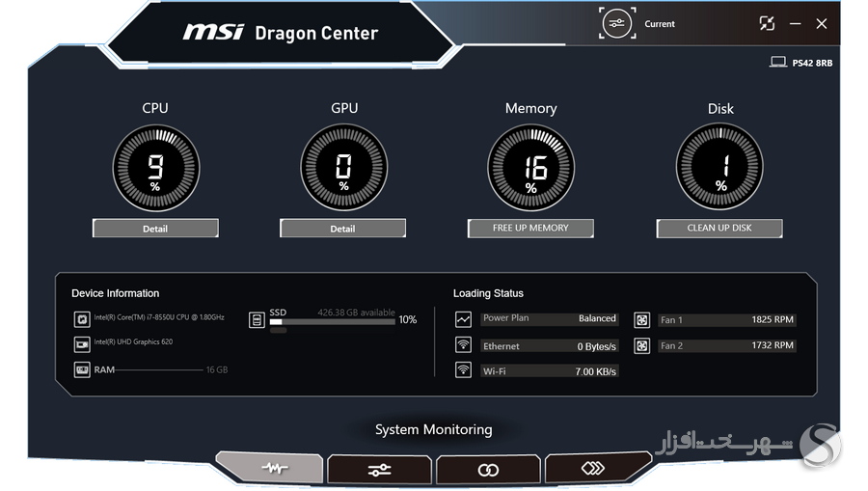The width and height of the screenshot is (868, 491).
Task: Click the Device Information heading
Action: pyautogui.click(x=115, y=293)
